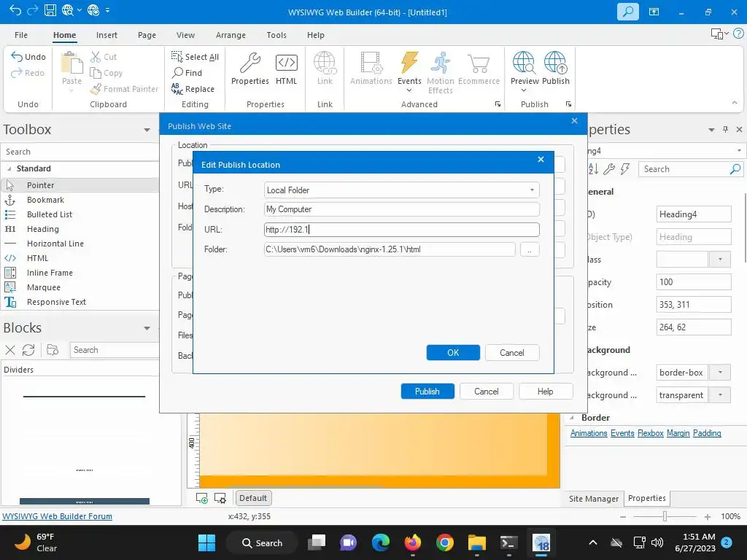
Task: Open the Toolbox panel dropdown arrow
Action: point(147,130)
